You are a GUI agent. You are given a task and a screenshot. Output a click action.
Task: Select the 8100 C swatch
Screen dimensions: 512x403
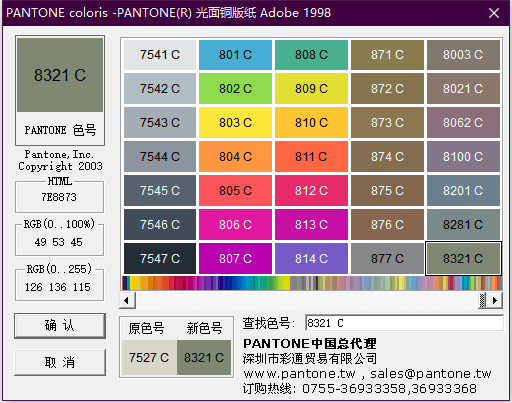pos(463,157)
